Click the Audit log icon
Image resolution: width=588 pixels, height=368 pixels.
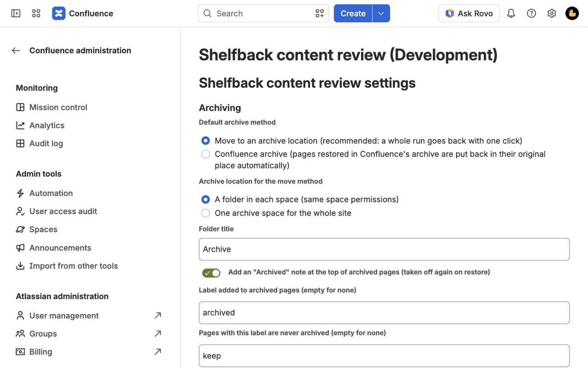20,144
